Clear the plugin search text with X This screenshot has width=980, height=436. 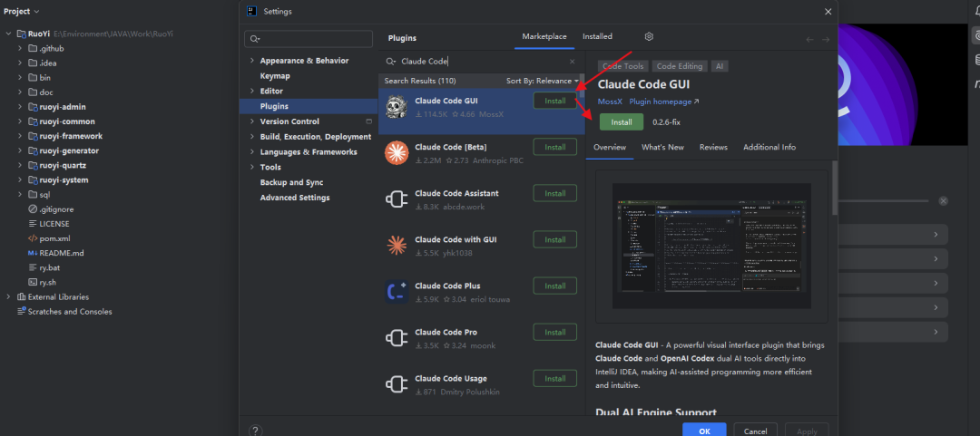[572, 62]
